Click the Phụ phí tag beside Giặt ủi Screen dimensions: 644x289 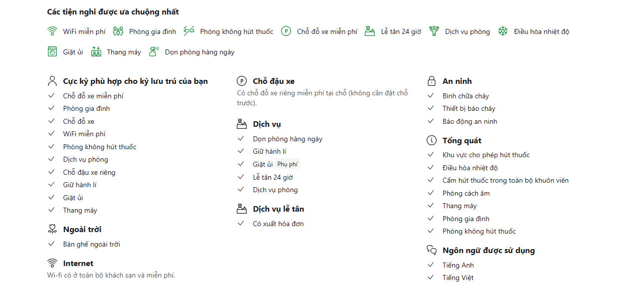(287, 164)
